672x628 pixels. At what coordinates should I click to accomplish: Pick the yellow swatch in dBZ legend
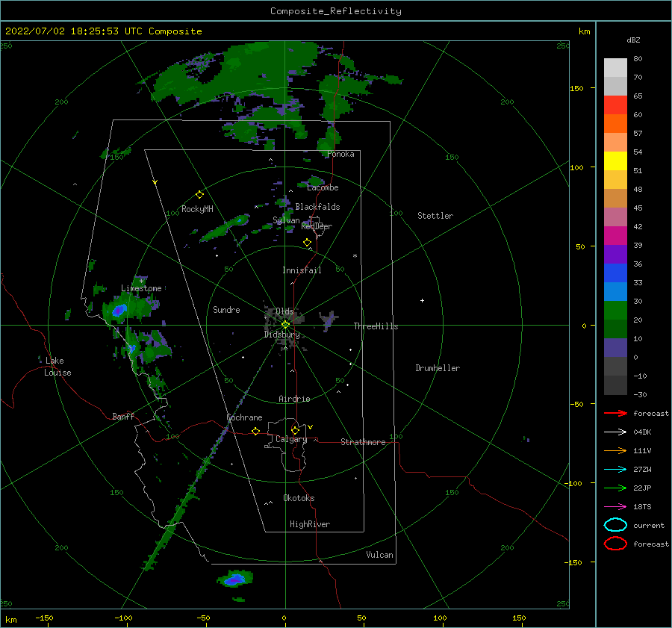click(615, 161)
